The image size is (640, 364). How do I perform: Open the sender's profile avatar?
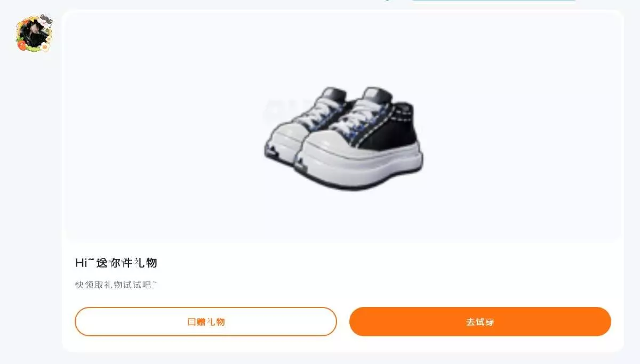(34, 33)
